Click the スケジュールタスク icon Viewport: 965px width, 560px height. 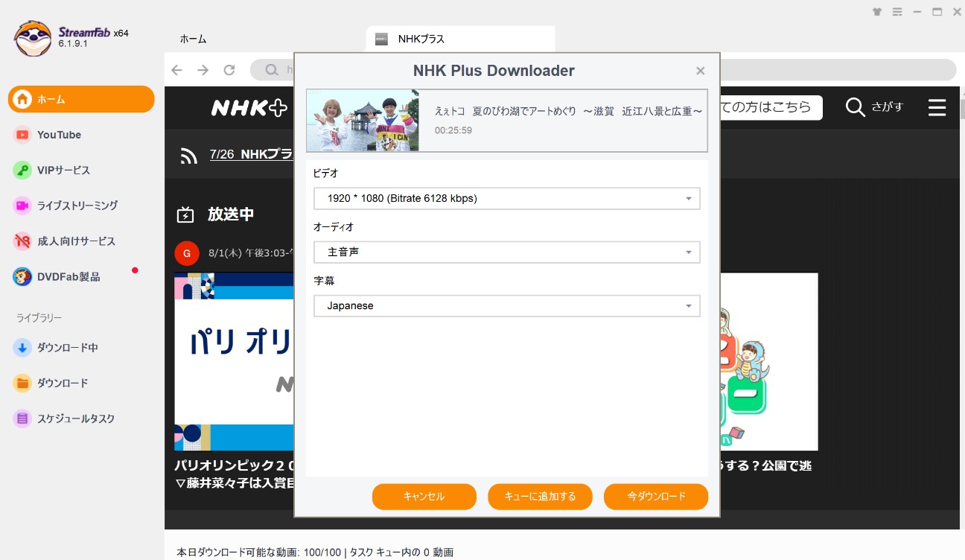23,419
